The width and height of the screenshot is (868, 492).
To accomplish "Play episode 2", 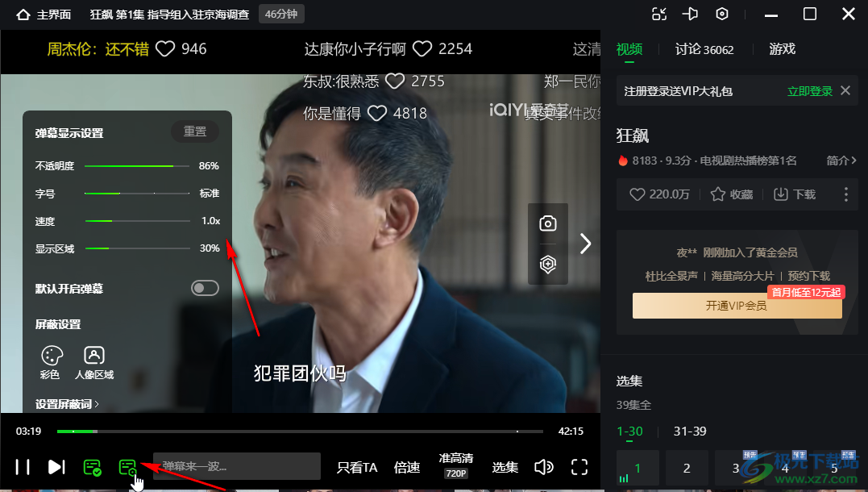I will coord(687,468).
